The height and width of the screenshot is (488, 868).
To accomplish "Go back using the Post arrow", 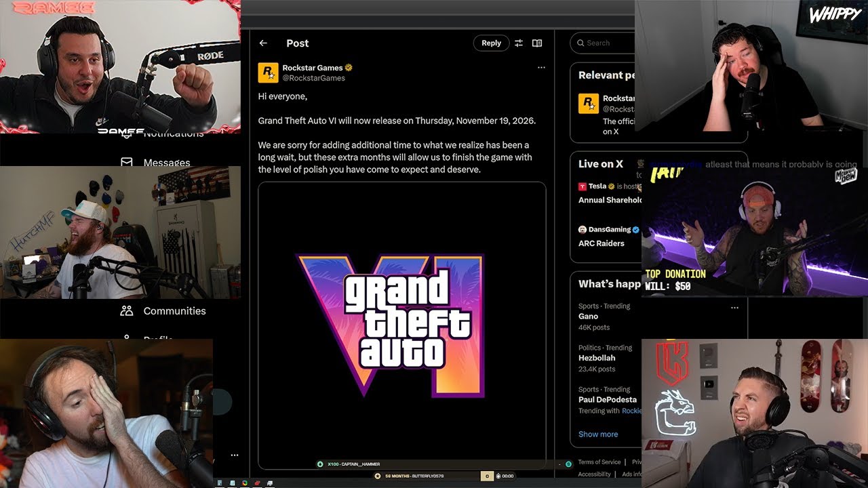I will [263, 43].
